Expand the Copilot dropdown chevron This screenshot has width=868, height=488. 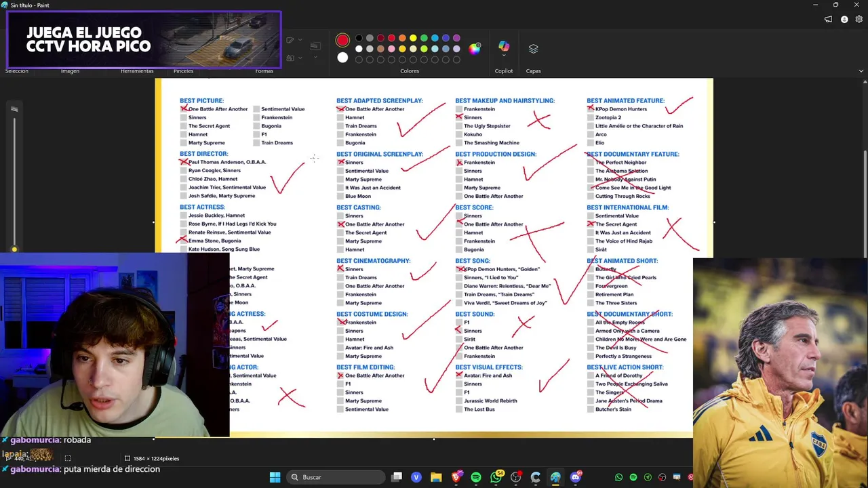point(504,56)
